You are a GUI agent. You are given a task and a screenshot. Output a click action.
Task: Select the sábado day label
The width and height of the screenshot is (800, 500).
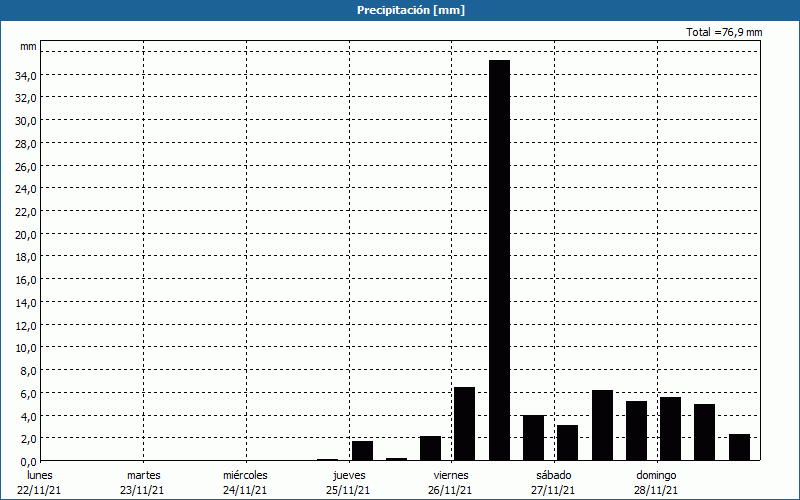click(x=554, y=475)
